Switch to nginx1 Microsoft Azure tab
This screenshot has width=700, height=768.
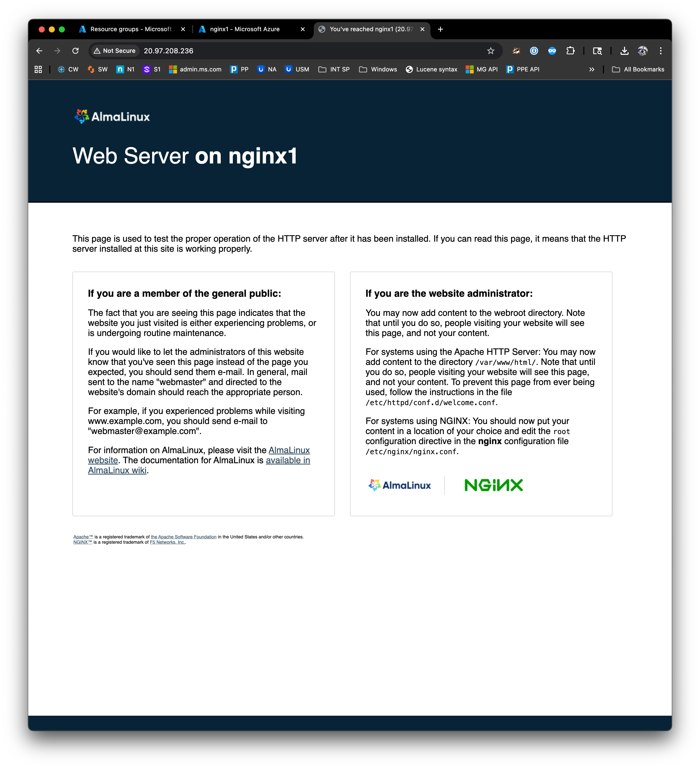(x=244, y=29)
